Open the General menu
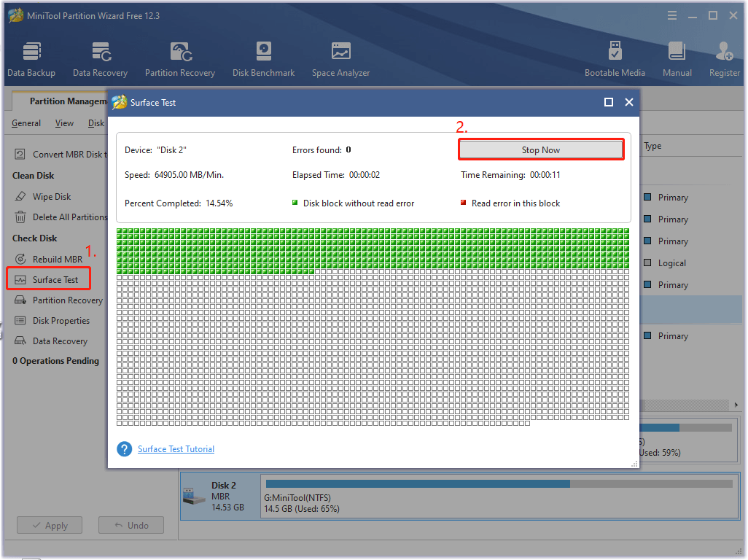The image size is (748, 560). tap(26, 123)
